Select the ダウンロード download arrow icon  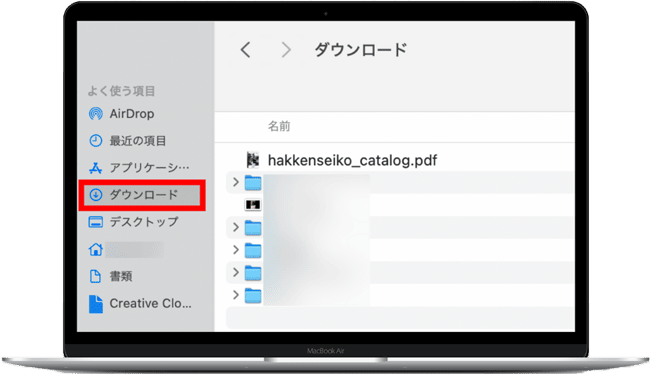(96, 194)
